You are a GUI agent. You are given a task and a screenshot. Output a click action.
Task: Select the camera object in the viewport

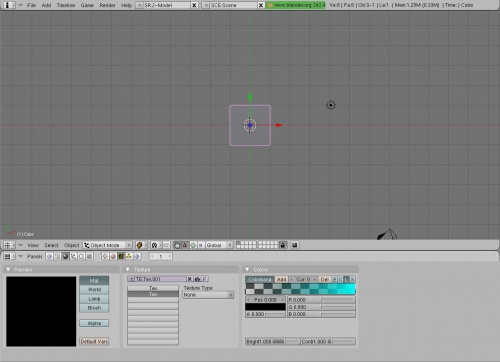coord(387,234)
